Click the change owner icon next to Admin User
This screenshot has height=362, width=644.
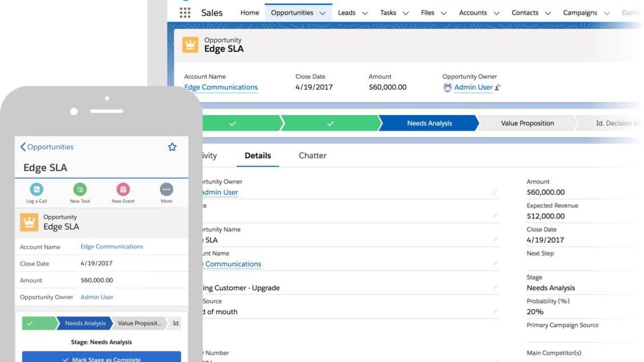point(498,87)
